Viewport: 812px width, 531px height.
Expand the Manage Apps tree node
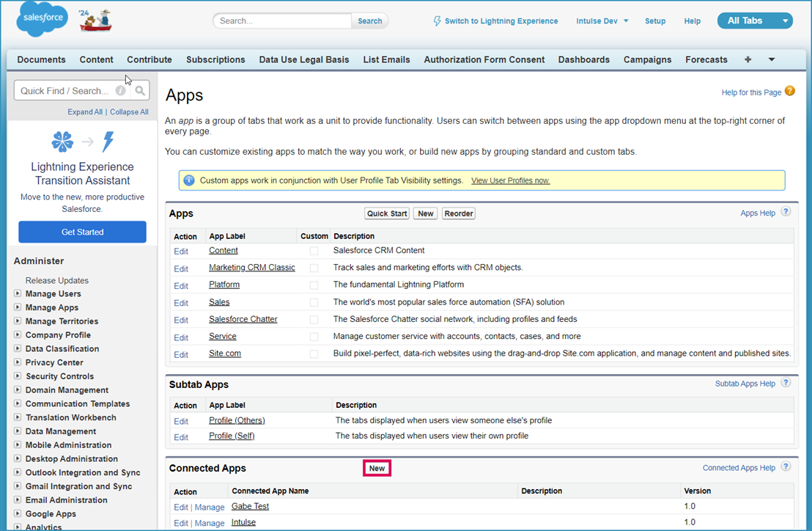click(18, 307)
